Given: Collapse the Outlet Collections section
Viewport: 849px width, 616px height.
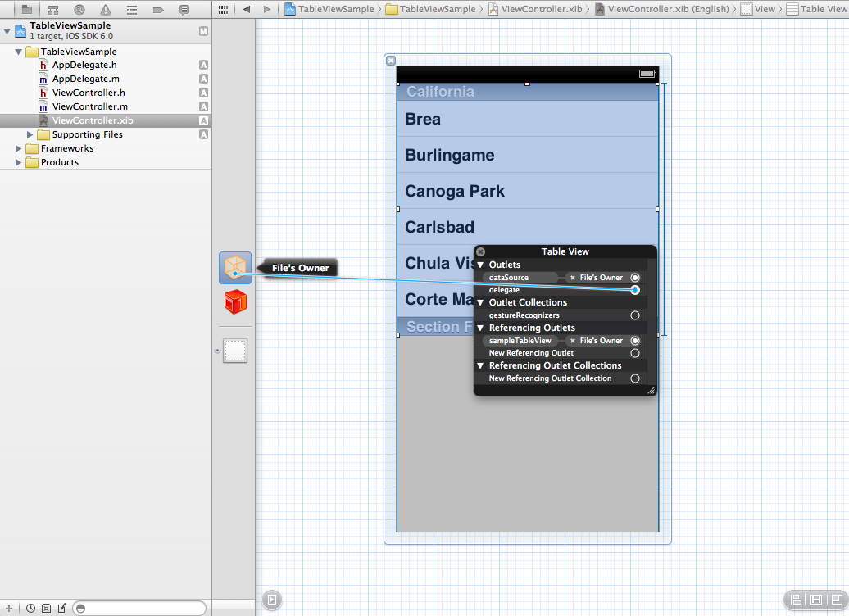Looking at the screenshot, I should click(x=480, y=302).
